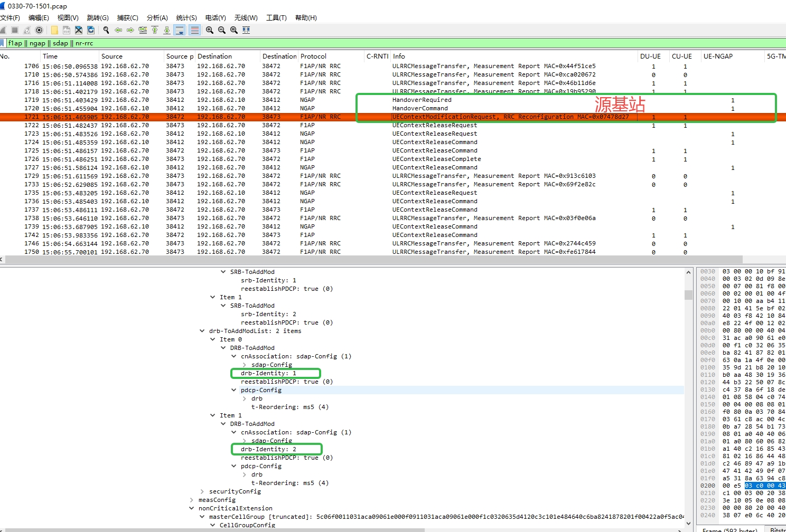Open the 捕获(C) menu

[128, 17]
